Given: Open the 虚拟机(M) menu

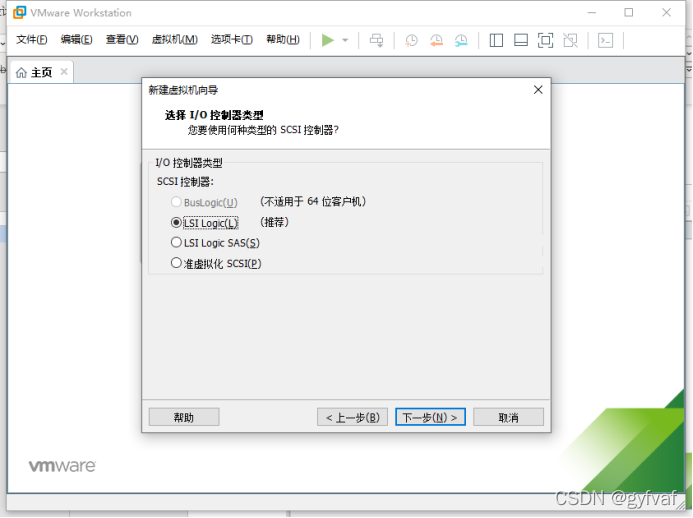Looking at the screenshot, I should pyautogui.click(x=175, y=40).
